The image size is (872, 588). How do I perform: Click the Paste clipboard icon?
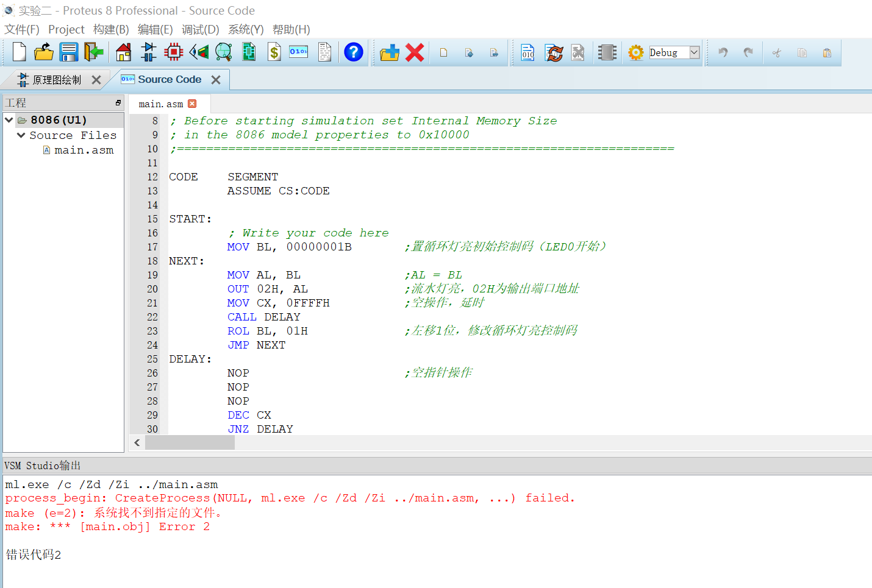(827, 53)
